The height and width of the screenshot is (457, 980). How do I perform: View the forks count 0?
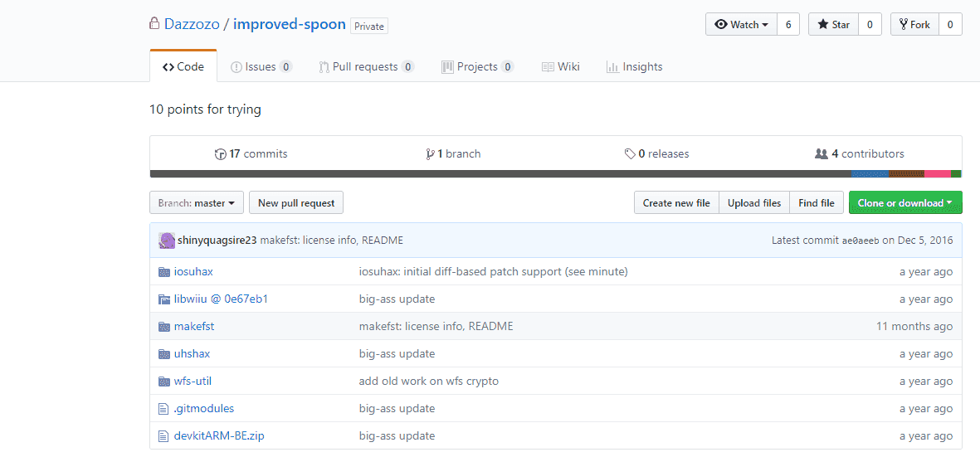point(950,25)
